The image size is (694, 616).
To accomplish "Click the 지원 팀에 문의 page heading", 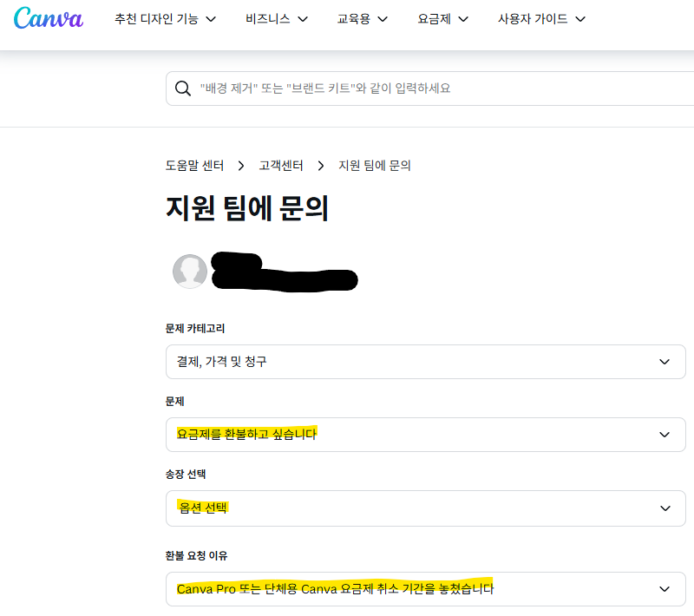I will coord(247,208).
